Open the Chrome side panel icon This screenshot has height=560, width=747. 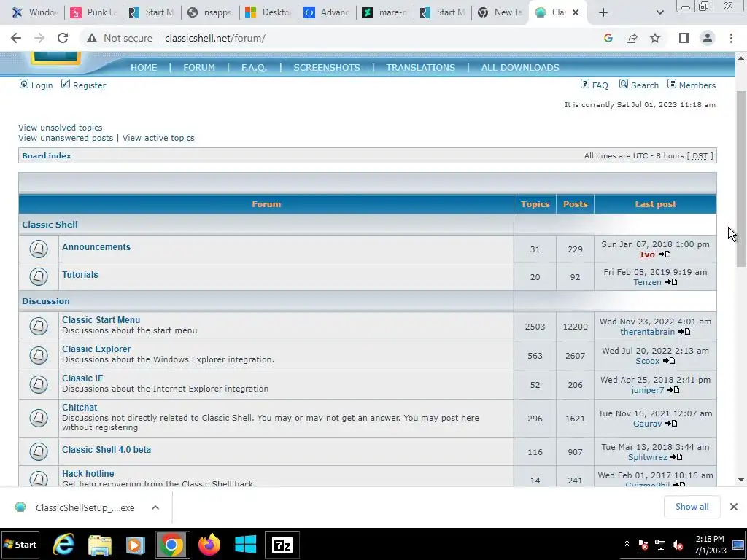tap(684, 38)
